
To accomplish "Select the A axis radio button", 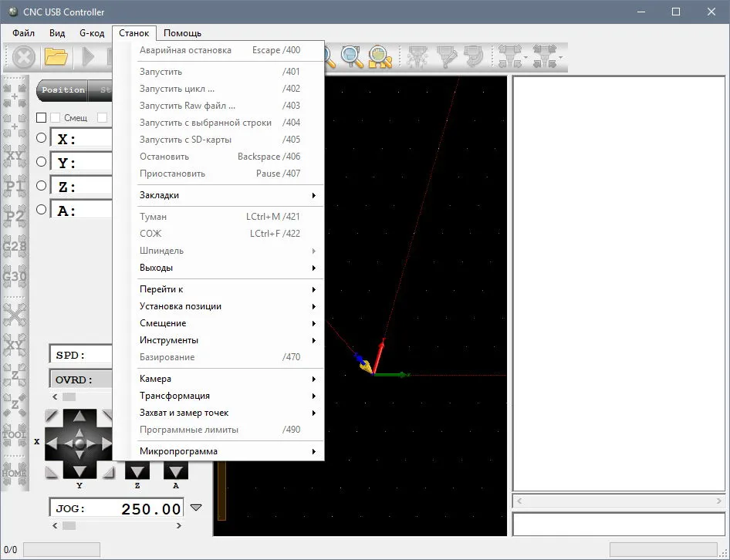I will (x=42, y=210).
